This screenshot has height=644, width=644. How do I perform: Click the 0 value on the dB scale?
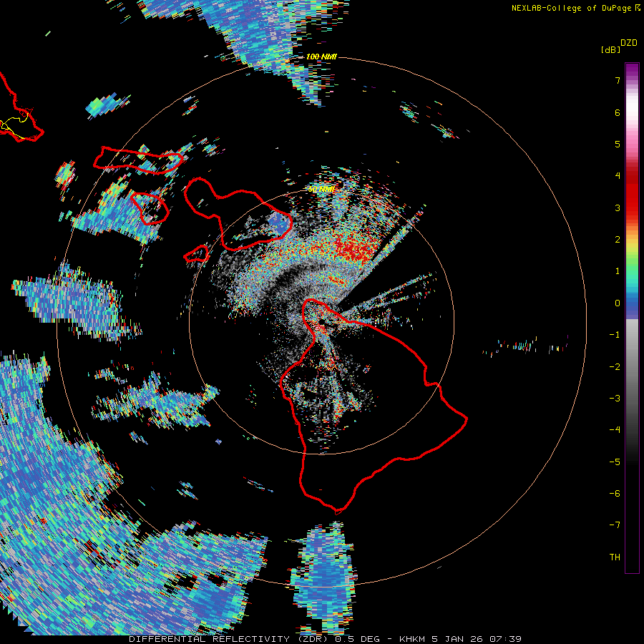coord(618,303)
